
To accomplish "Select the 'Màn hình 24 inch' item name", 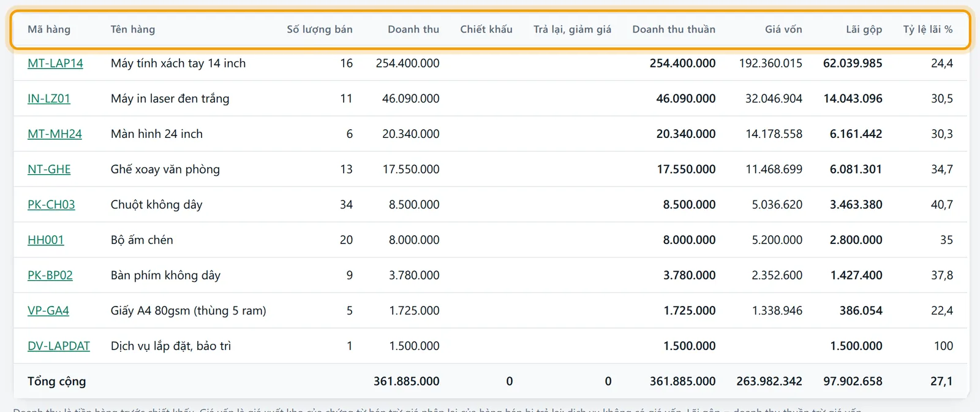I will tap(157, 134).
